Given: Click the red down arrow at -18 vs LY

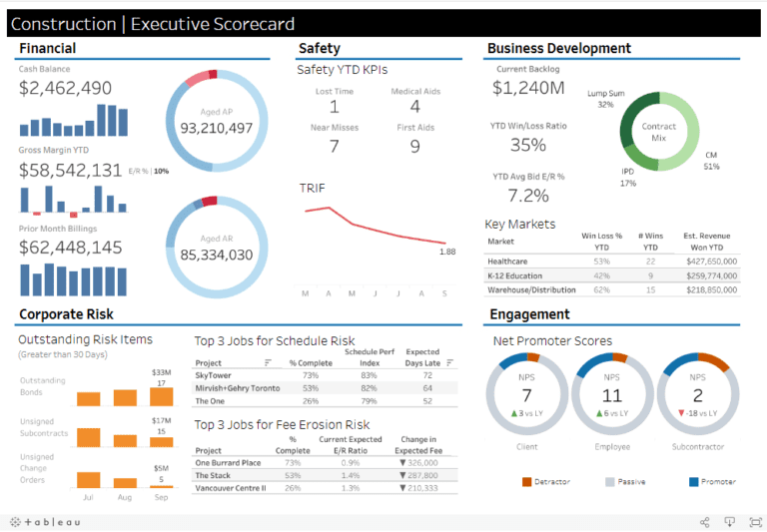Looking at the screenshot, I should [x=681, y=413].
